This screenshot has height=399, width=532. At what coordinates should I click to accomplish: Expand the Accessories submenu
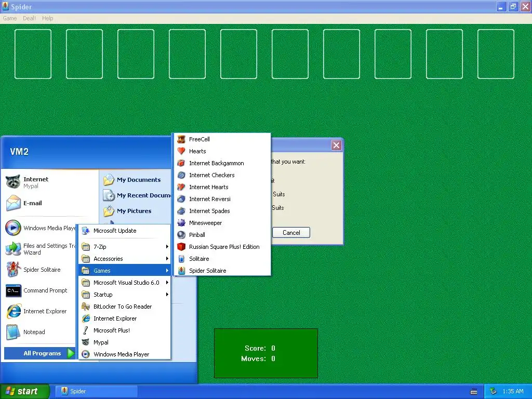[125, 259]
